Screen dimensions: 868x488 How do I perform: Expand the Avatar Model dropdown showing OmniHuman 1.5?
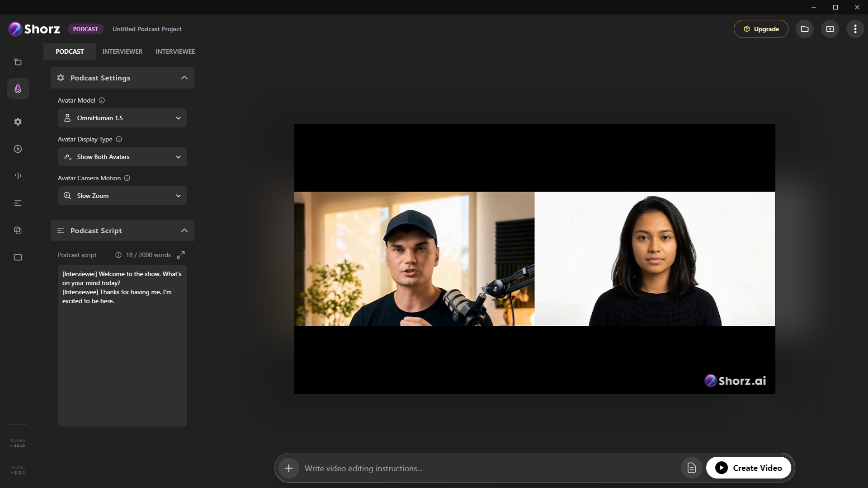point(122,118)
